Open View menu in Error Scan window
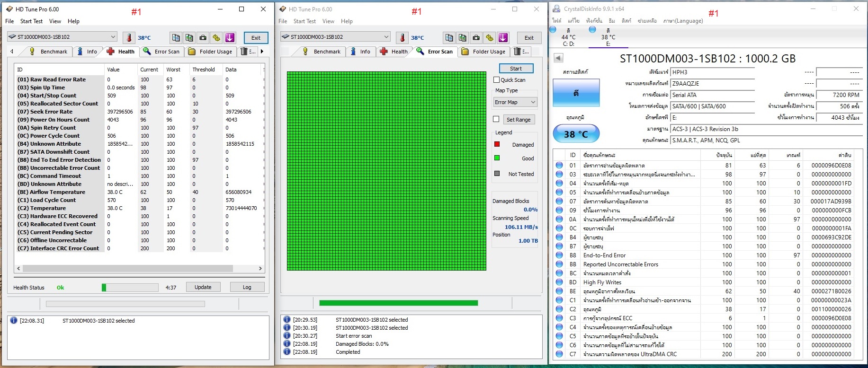The width and height of the screenshot is (868, 368). (329, 21)
